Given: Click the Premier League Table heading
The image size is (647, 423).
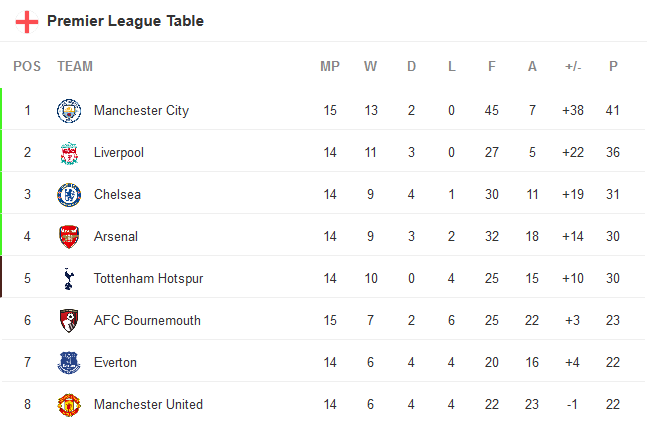Looking at the screenshot, I should tap(125, 21).
